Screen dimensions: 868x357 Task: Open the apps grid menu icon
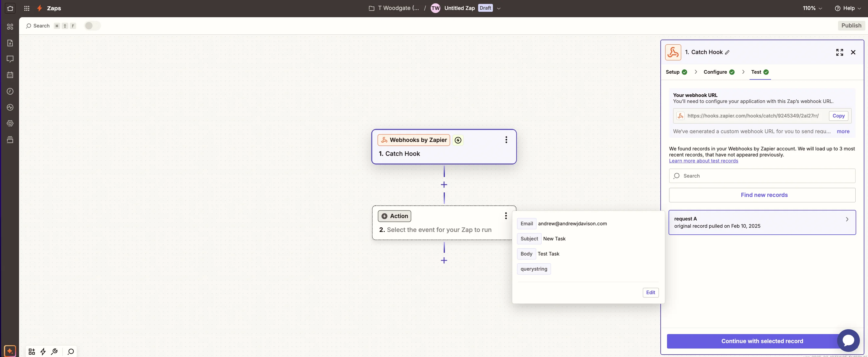pyautogui.click(x=27, y=8)
